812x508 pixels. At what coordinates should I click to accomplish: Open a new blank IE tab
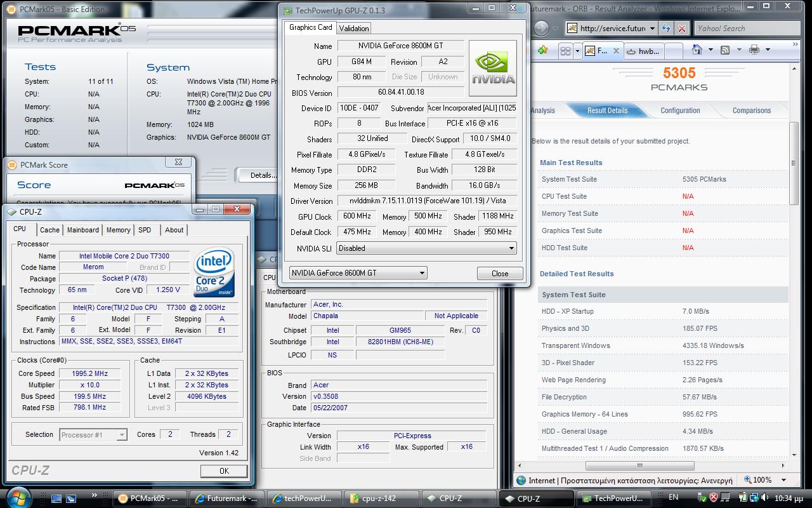click(x=674, y=51)
